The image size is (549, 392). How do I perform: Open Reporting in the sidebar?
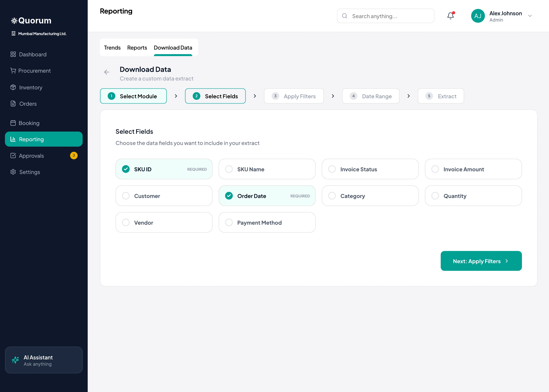44,139
